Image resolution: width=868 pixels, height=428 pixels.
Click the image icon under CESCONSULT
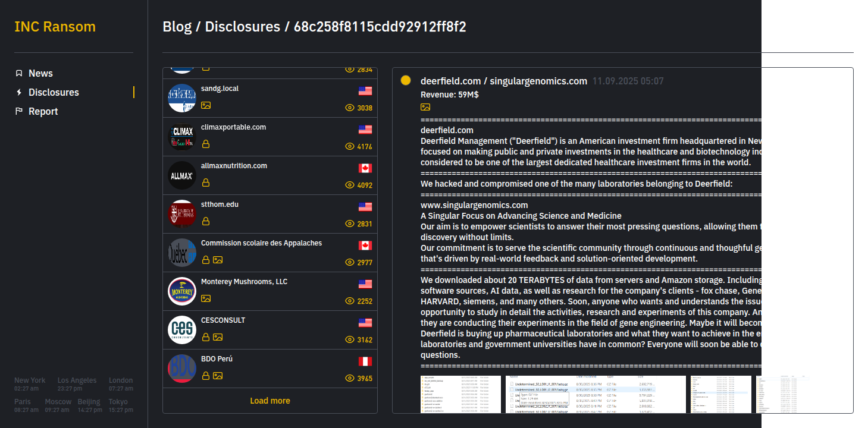218,337
